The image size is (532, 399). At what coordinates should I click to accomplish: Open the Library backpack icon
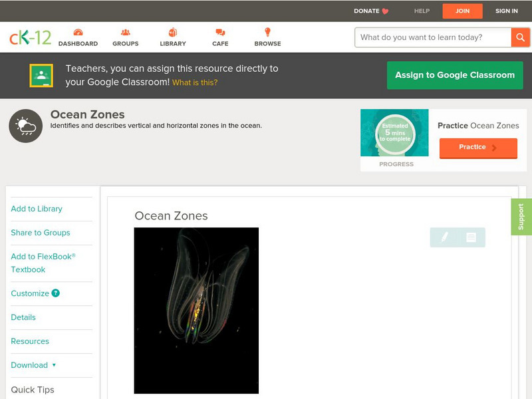click(173, 32)
